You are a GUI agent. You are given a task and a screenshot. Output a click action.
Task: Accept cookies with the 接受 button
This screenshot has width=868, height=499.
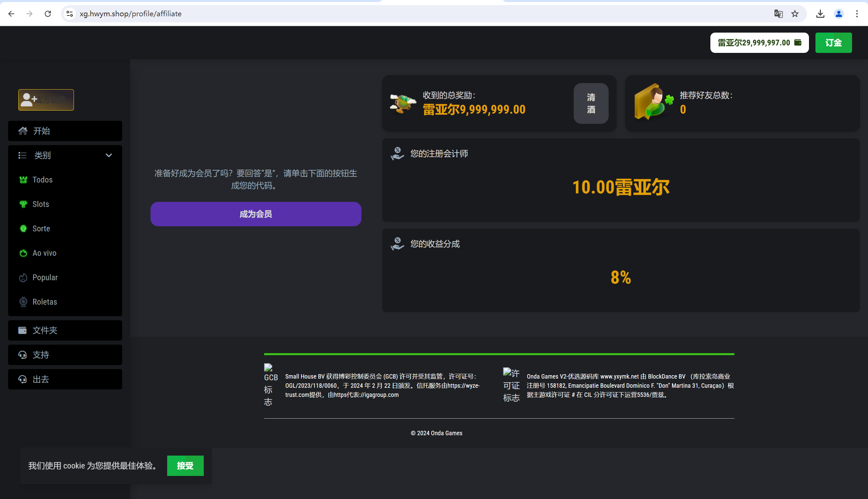pyautogui.click(x=185, y=465)
